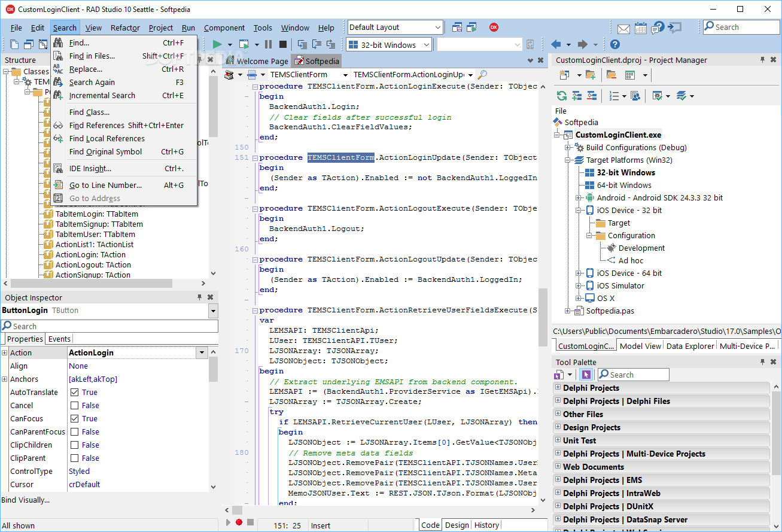Click the magnifier icon next to the method combo
Screen dimensions: 782x532
(x=482, y=75)
